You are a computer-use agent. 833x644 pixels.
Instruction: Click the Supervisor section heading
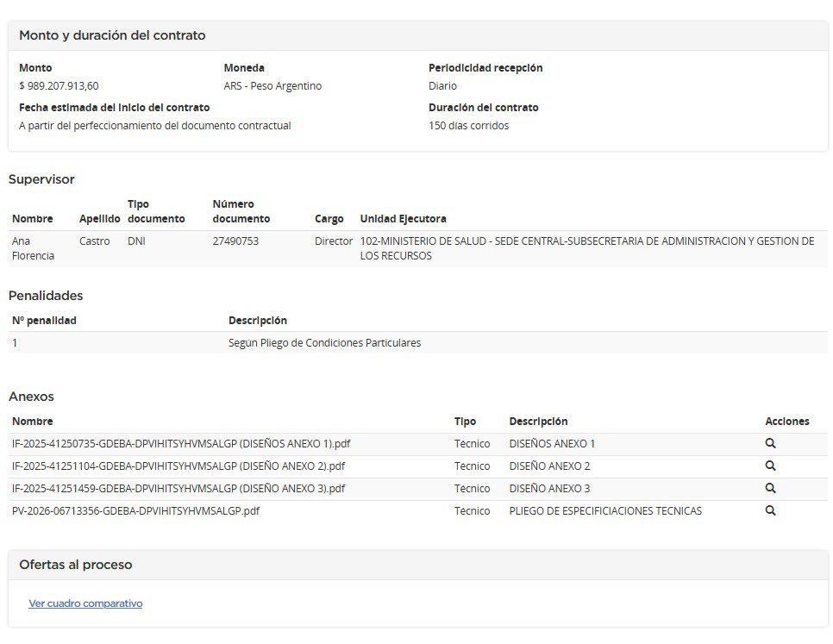tap(41, 179)
